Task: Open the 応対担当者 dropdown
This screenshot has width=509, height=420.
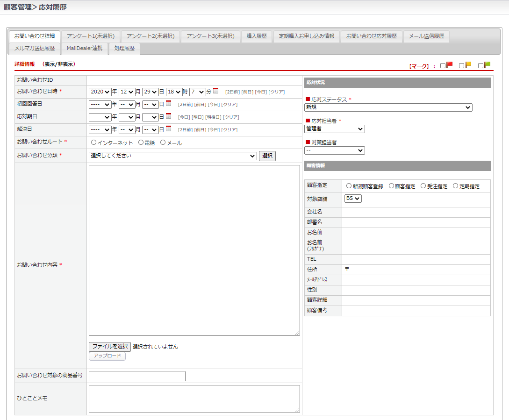Action: click(x=334, y=129)
